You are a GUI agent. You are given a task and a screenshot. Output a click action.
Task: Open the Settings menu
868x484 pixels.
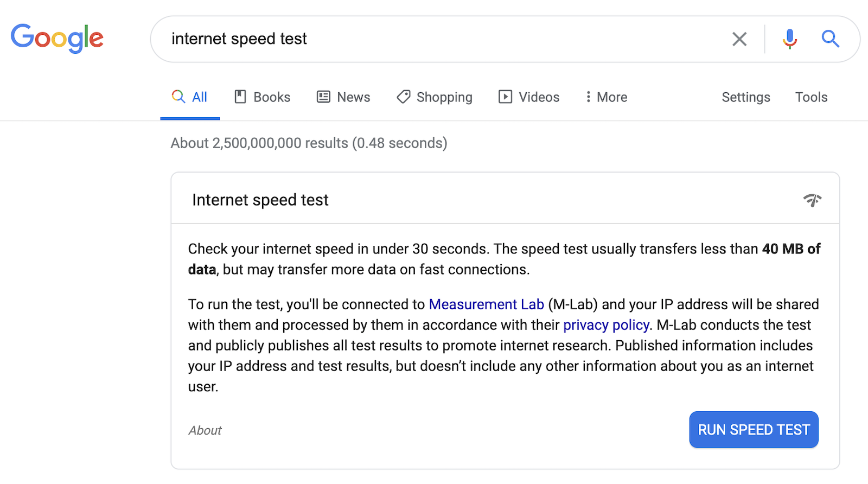(746, 97)
